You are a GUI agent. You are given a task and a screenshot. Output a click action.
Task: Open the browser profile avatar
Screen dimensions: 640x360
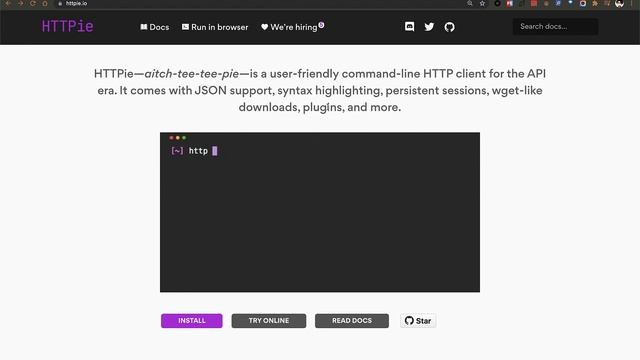(620, 4)
